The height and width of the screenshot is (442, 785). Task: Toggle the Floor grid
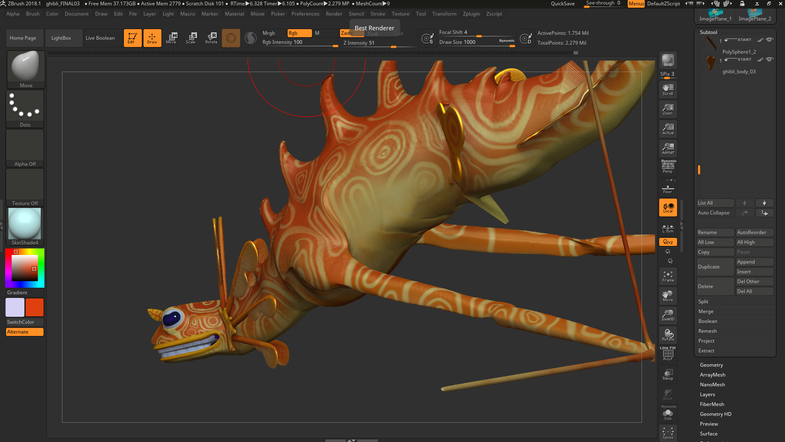tap(668, 188)
